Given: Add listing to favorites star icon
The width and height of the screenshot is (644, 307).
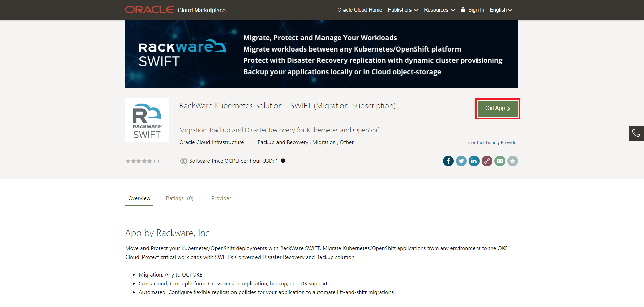Looking at the screenshot, I should [513, 161].
